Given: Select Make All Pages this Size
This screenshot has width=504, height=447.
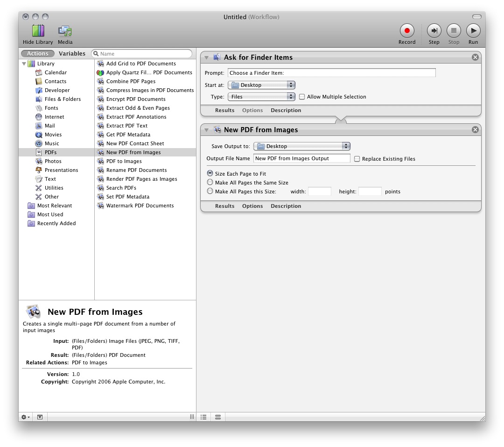Looking at the screenshot, I should point(210,191).
